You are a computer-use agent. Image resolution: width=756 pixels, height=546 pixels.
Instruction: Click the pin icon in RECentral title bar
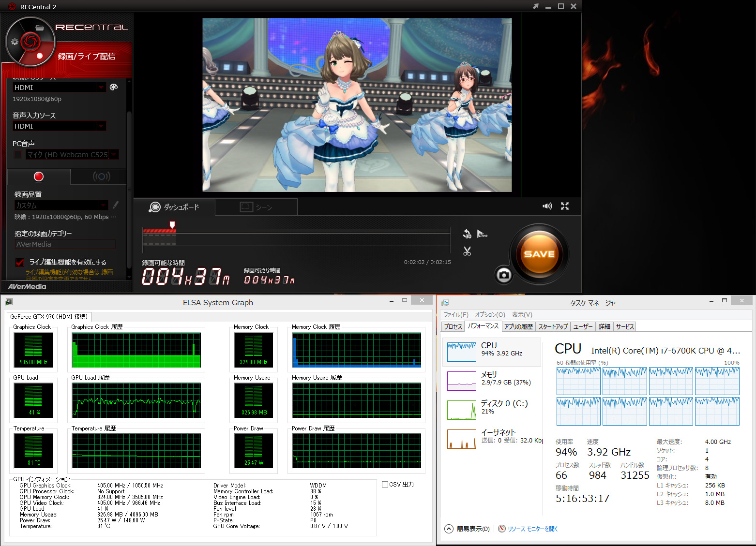pyautogui.click(x=535, y=6)
